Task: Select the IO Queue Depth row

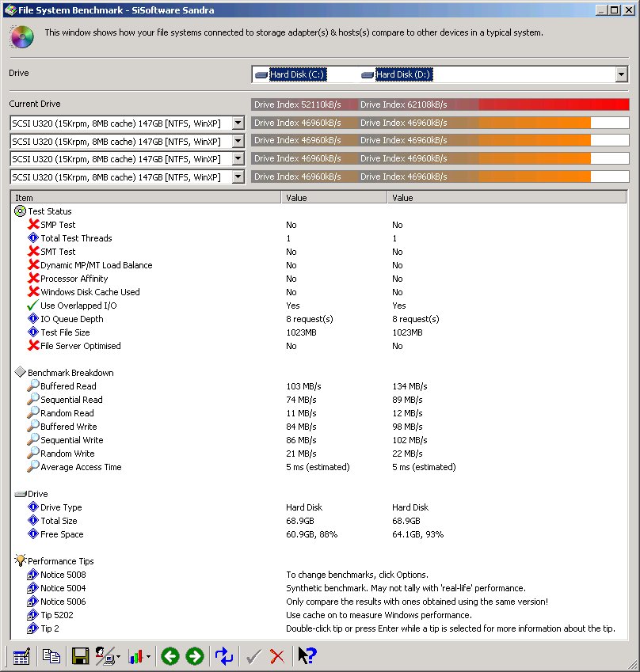Action: 318,319
